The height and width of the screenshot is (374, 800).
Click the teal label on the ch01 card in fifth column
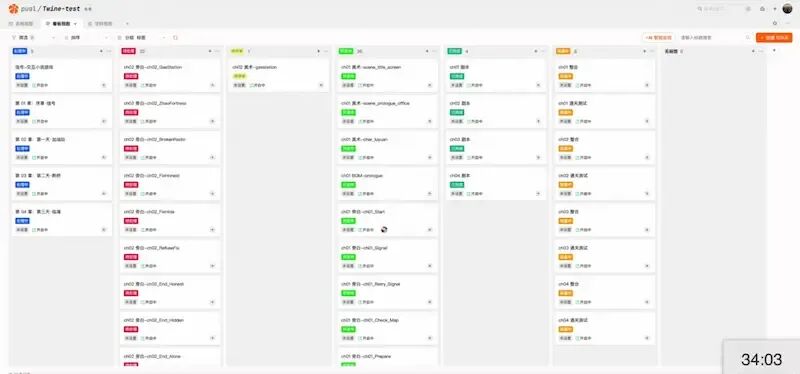click(457, 76)
